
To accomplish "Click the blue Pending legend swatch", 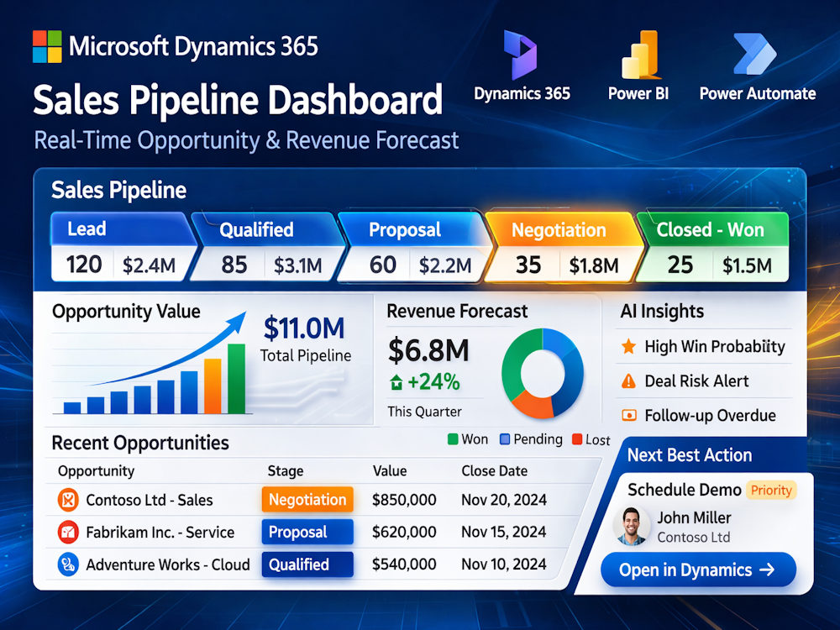I will tap(505, 439).
